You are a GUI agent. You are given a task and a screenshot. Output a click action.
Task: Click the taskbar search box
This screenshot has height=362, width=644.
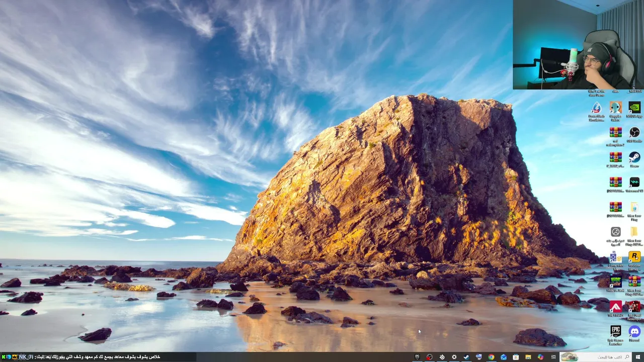596,357
